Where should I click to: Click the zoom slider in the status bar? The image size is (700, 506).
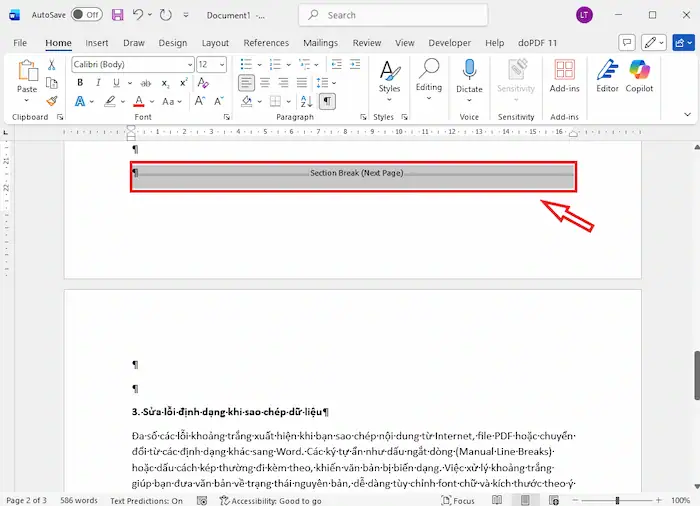[617, 500]
